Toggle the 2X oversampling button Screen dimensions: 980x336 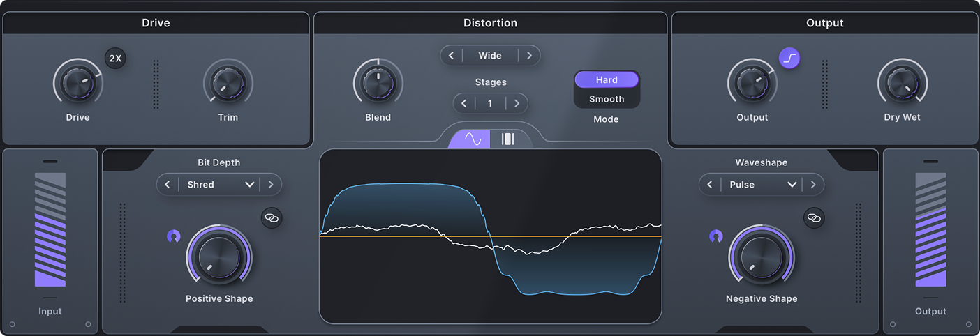[x=116, y=59]
